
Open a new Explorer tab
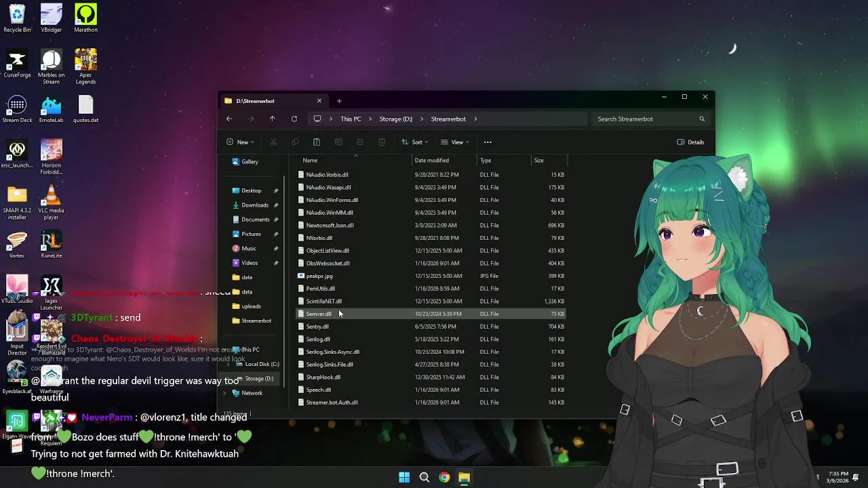click(339, 101)
